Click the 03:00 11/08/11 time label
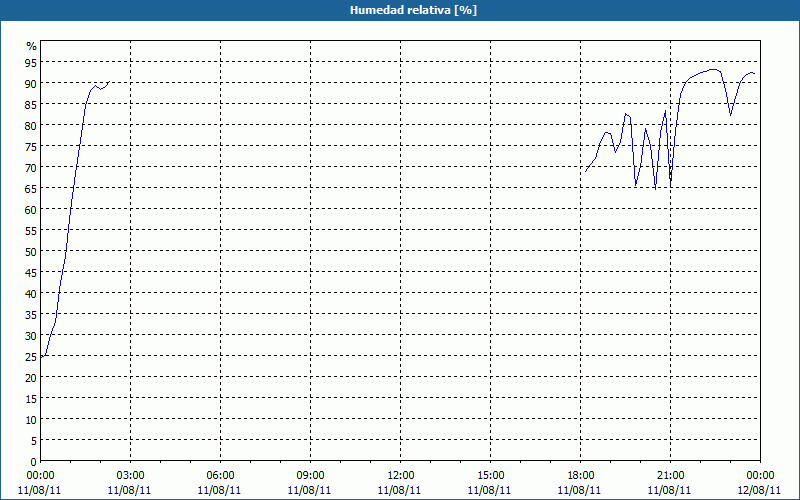The image size is (800, 500). point(130,483)
